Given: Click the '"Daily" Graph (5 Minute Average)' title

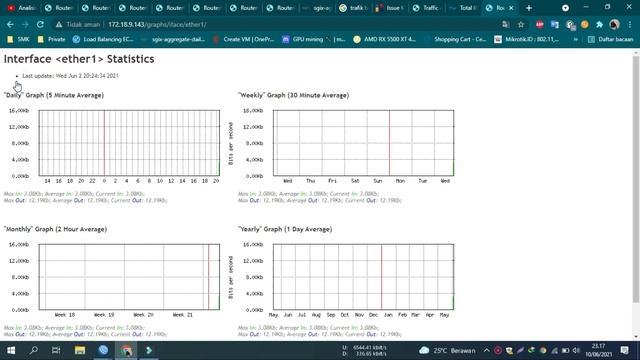Looking at the screenshot, I should (x=54, y=95).
